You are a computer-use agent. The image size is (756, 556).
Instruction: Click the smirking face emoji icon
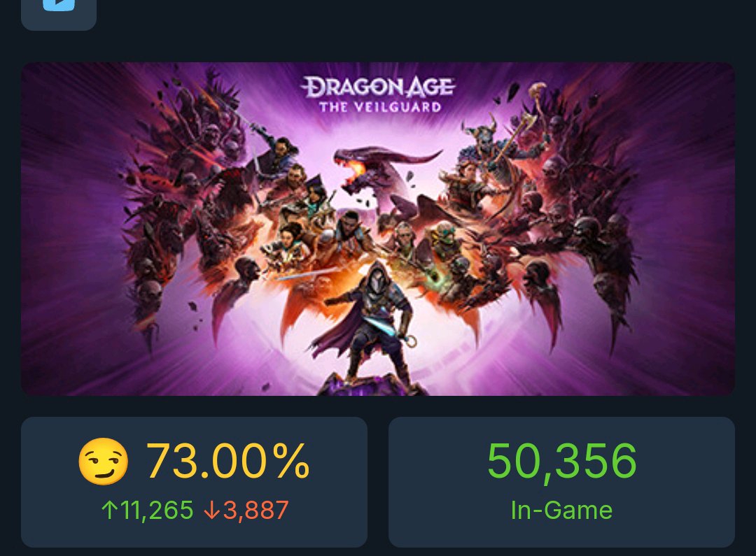point(103,461)
